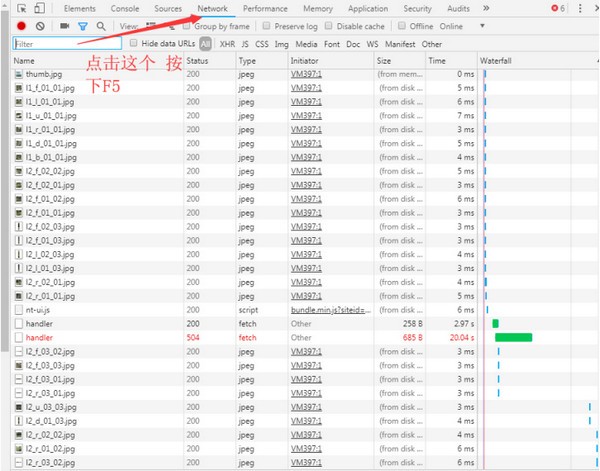This screenshot has height=471, width=600.
Task: Stop recording with the red record button
Action: tap(21, 27)
